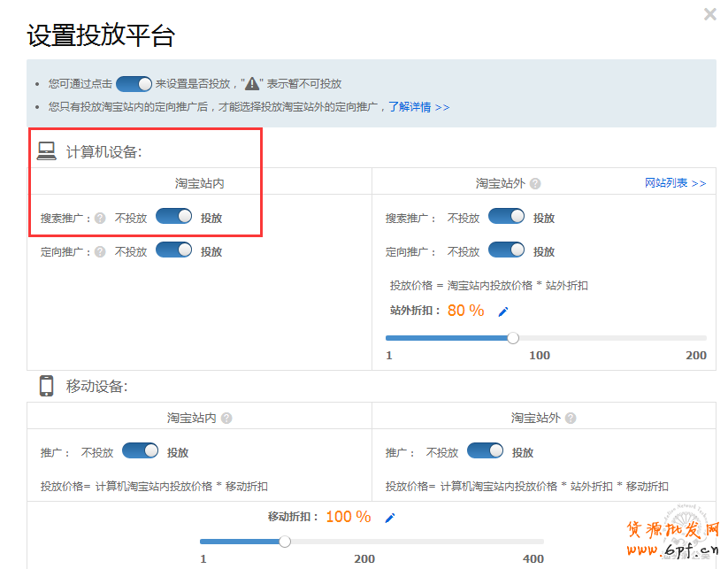Click help icon next to computer 定向推广
This screenshot has height=569, width=728.
100,251
